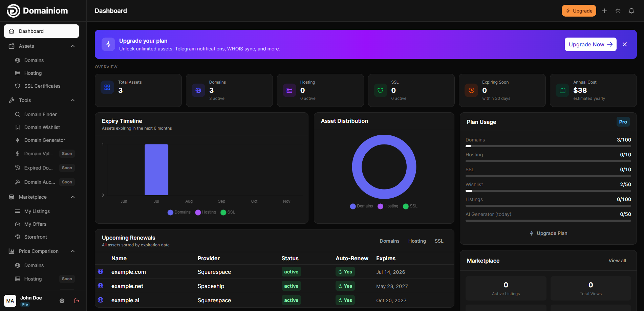644x311 pixels.
Task: Click the Expired Domains history icon
Action: [x=18, y=168]
